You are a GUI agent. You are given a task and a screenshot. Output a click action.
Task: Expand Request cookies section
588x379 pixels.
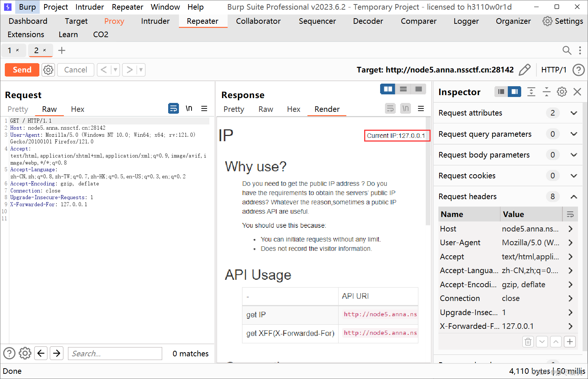point(574,176)
